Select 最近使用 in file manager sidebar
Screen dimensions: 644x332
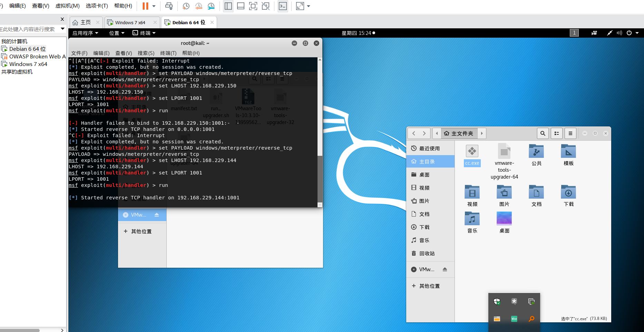tap(430, 149)
